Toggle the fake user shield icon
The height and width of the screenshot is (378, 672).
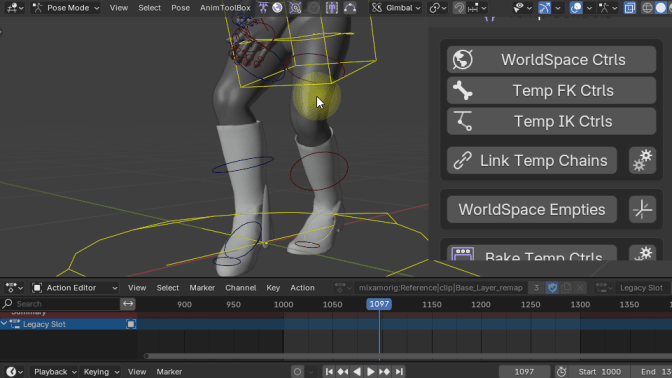pos(552,288)
